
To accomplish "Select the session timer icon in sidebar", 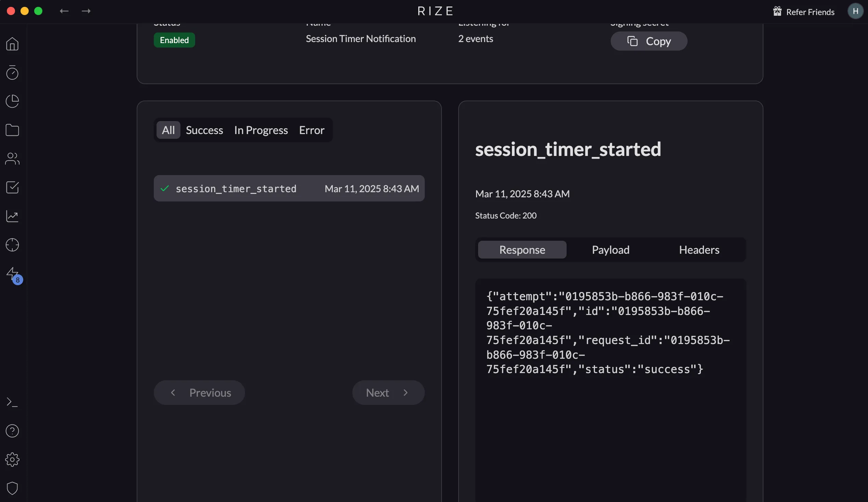I will click(x=12, y=73).
